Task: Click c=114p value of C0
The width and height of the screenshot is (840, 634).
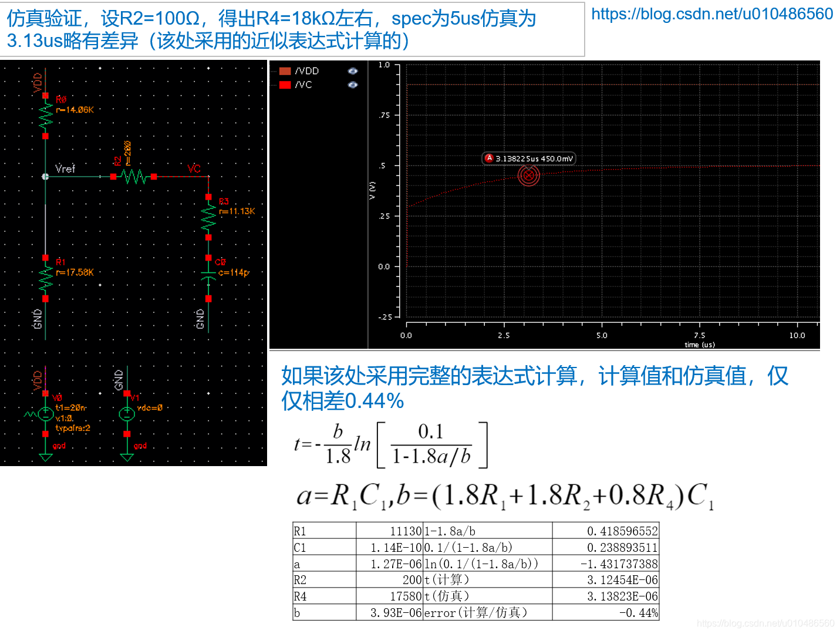Action: click(234, 272)
